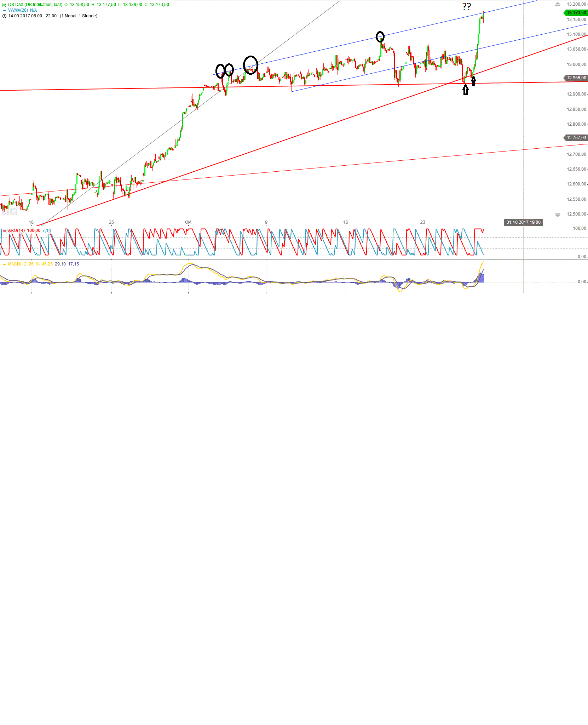This screenshot has width=588, height=725.
Task: Click the red ARO(14) legend marker
Action: tap(4, 230)
